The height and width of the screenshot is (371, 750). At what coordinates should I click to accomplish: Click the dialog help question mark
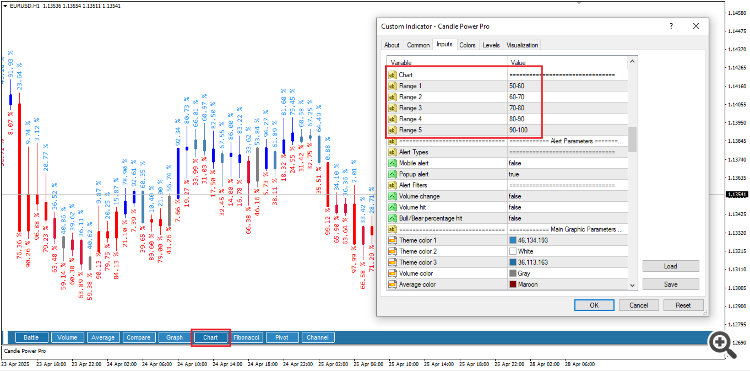(x=671, y=27)
